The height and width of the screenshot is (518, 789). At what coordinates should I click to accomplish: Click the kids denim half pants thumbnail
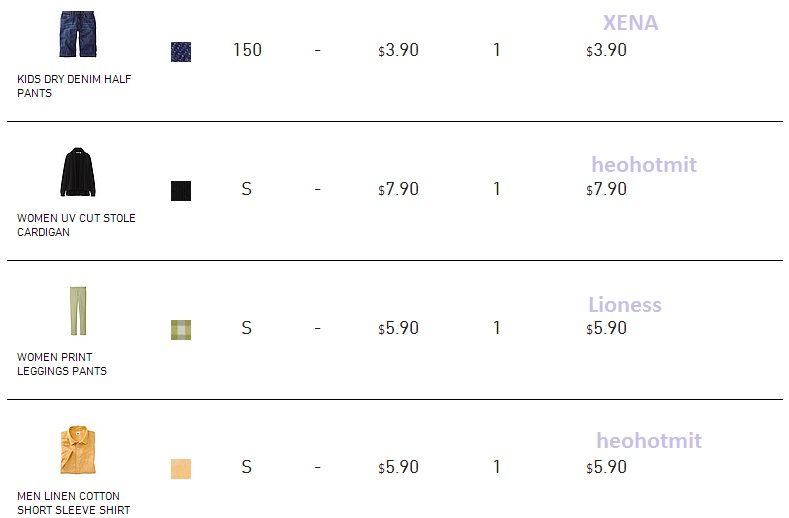[x=77, y=34]
